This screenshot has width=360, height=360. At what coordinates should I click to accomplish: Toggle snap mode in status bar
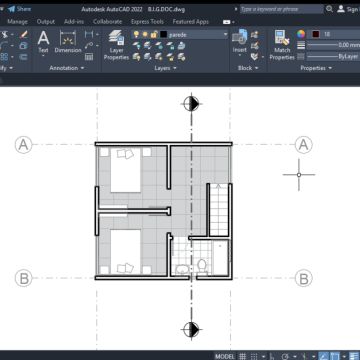tap(254, 356)
